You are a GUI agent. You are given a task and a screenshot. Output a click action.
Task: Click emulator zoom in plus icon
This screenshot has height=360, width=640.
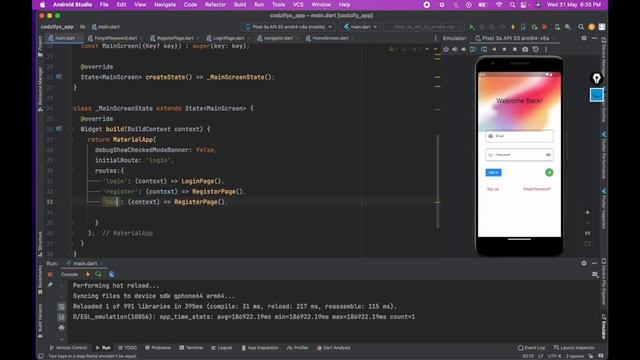pos(587,212)
